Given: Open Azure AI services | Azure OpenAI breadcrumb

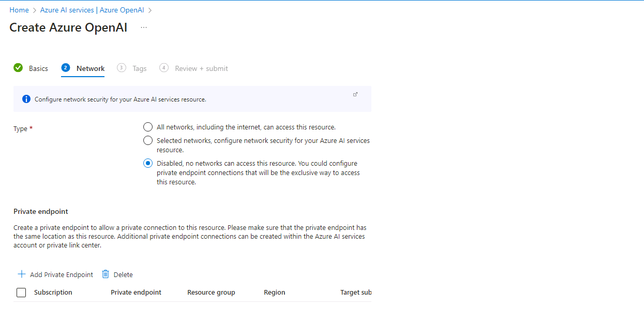Looking at the screenshot, I should [x=92, y=10].
